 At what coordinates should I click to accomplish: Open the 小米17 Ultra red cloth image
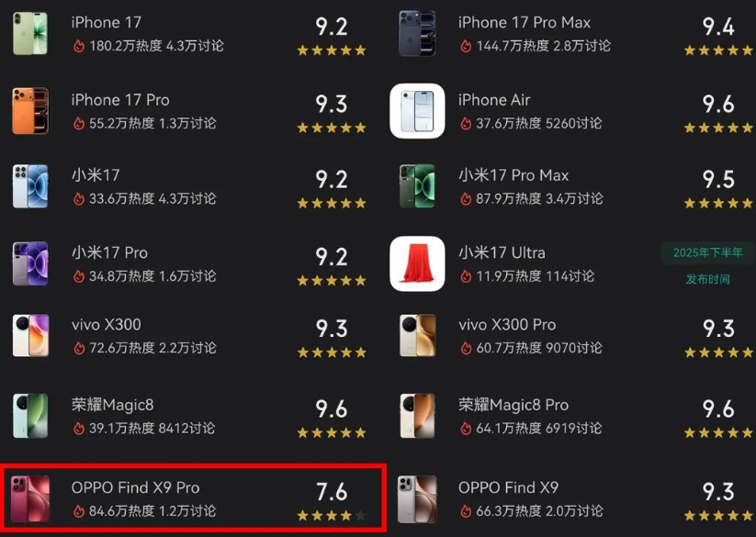click(x=417, y=263)
